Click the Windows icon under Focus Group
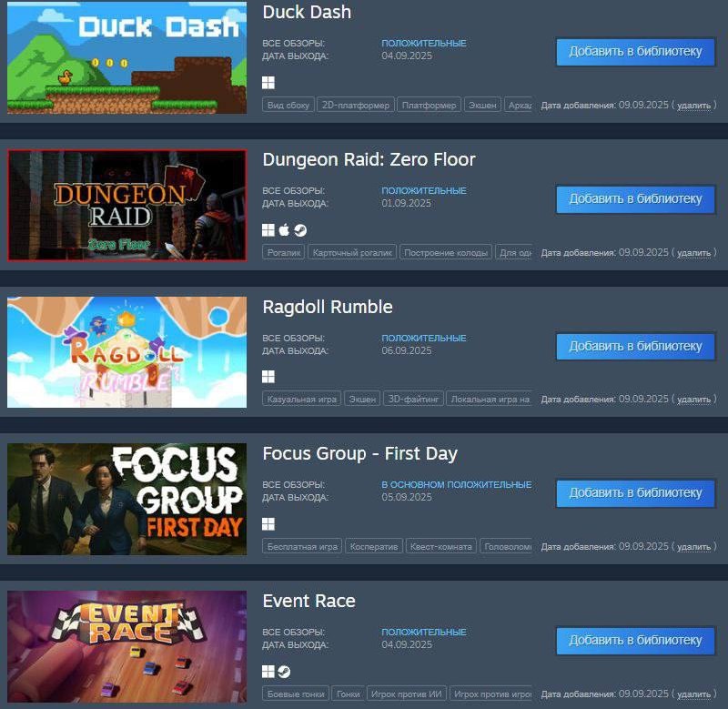The height and width of the screenshot is (709, 728). point(268,524)
